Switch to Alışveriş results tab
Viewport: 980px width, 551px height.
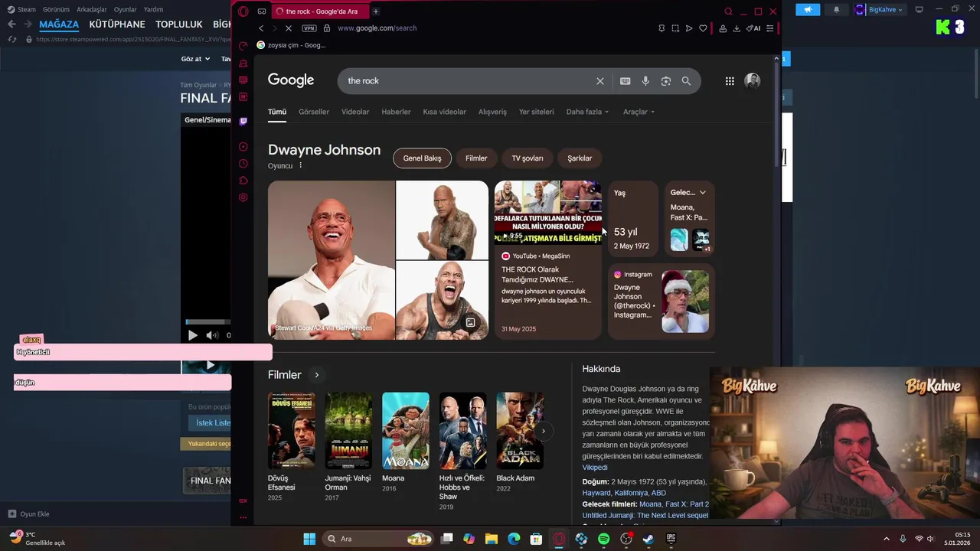(x=492, y=112)
